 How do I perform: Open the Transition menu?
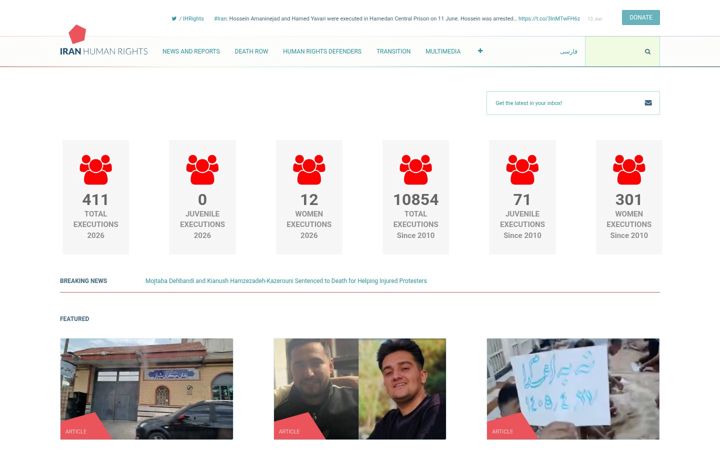tap(394, 51)
